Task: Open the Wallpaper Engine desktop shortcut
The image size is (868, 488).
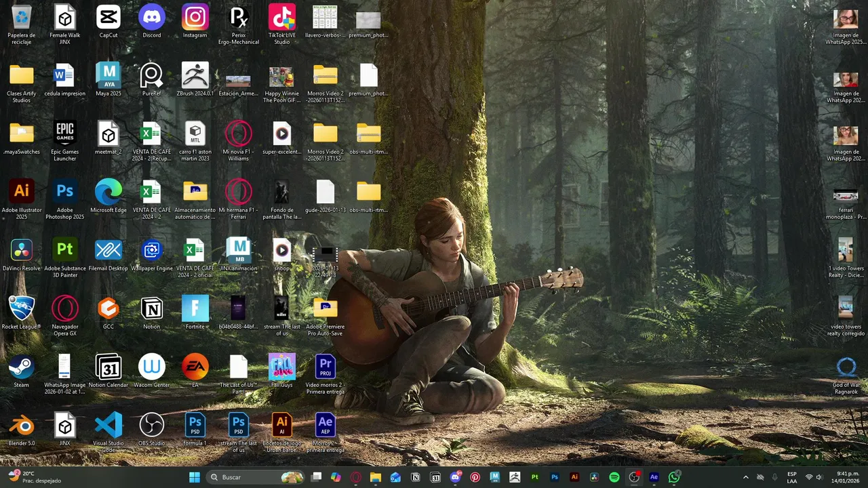Action: click(x=152, y=255)
